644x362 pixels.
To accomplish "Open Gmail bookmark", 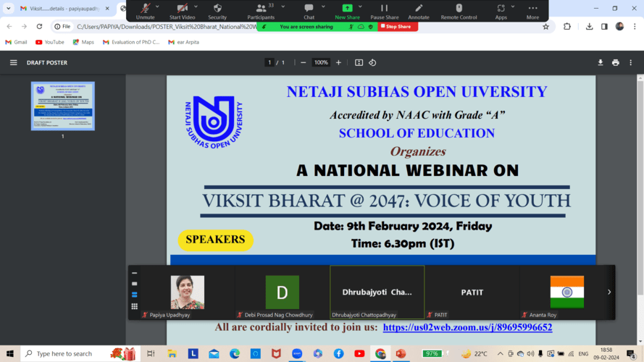I will [x=16, y=42].
